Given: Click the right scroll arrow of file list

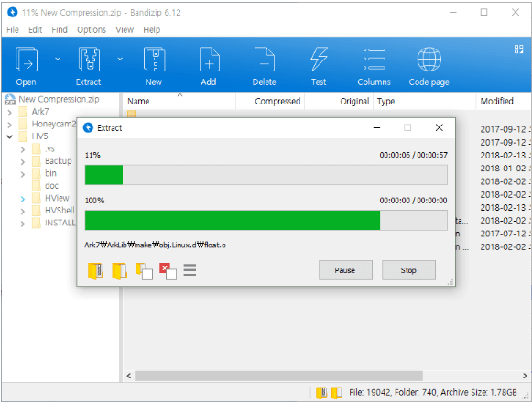Looking at the screenshot, I should [525, 376].
